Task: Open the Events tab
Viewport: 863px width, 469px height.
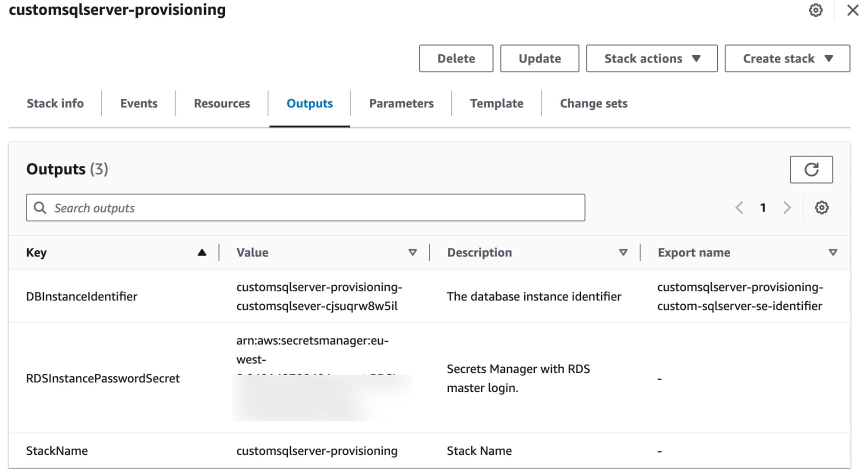Action: click(139, 103)
